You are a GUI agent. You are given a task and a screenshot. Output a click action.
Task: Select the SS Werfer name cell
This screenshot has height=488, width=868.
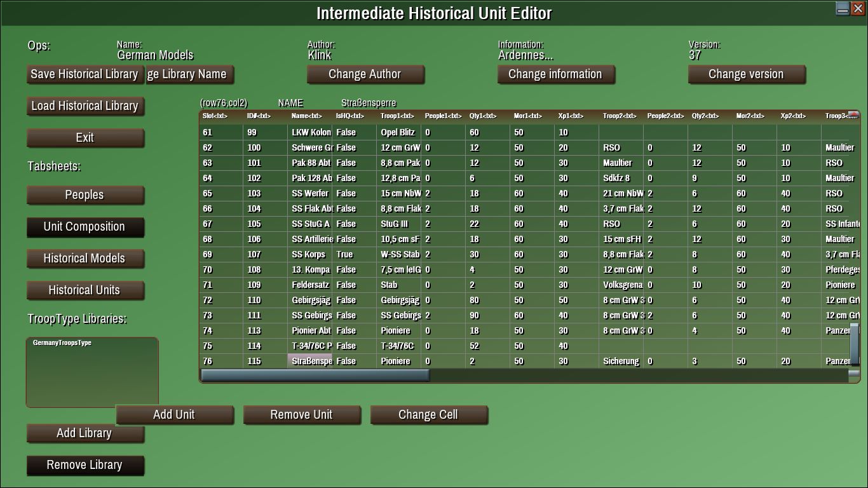(x=310, y=193)
